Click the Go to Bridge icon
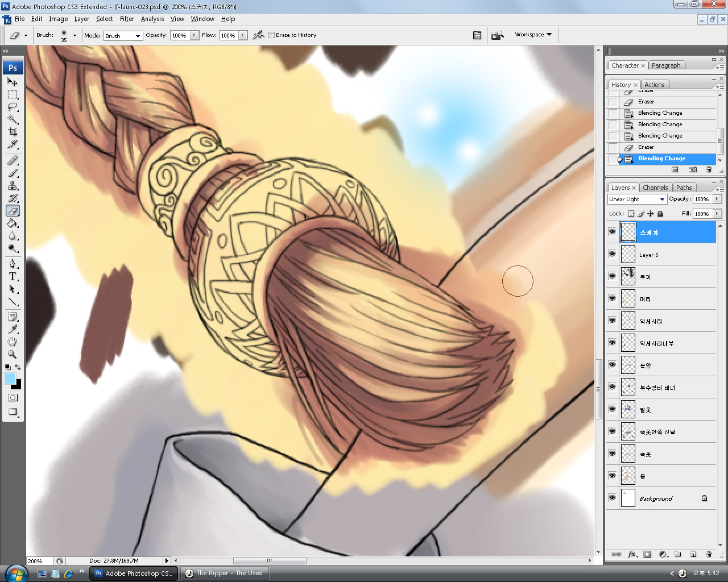 (498, 35)
